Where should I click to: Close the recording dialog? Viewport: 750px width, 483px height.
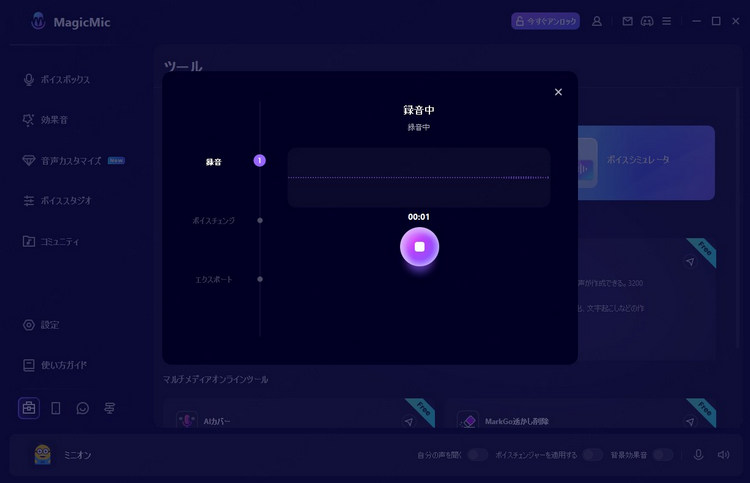click(x=558, y=92)
